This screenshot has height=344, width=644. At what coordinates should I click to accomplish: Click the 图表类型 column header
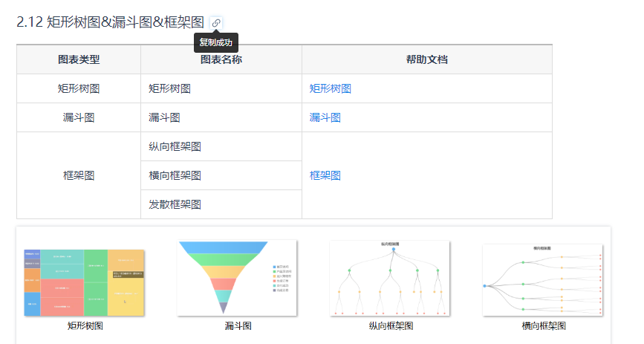click(79, 59)
